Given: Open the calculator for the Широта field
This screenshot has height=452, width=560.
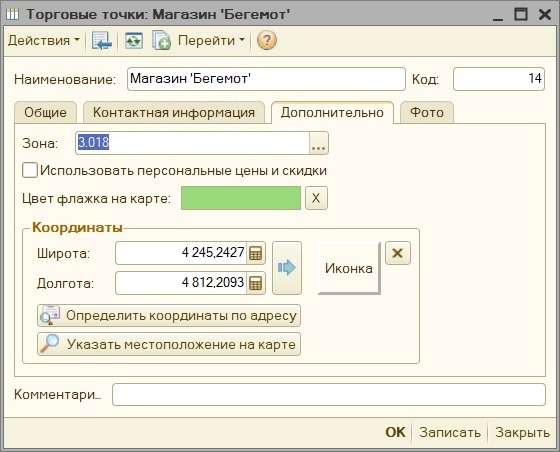Looking at the screenshot, I should coord(255,253).
